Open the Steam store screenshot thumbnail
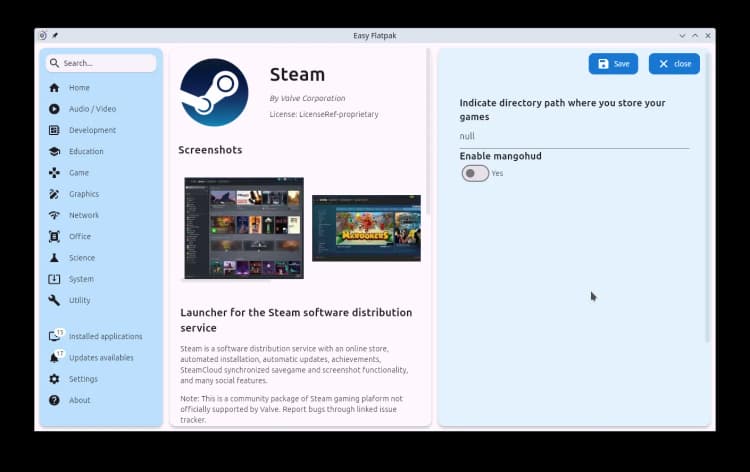This screenshot has width=750, height=472. coord(366,228)
